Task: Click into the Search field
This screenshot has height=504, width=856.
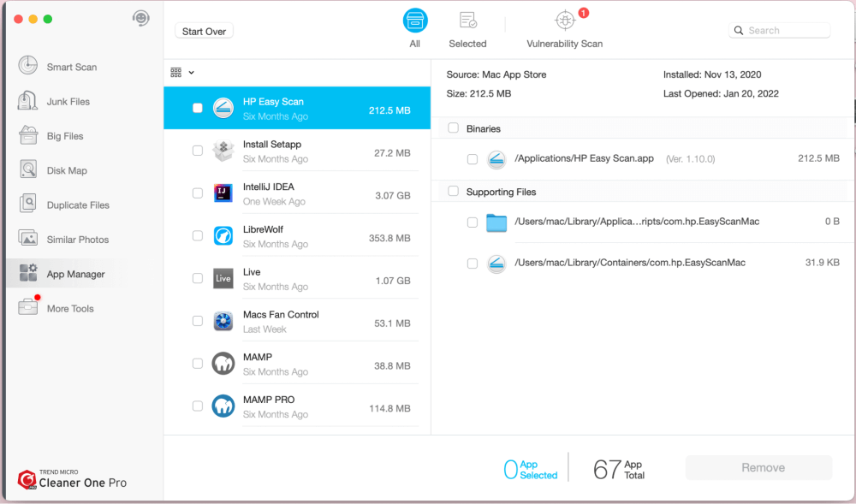Action: pyautogui.click(x=780, y=31)
